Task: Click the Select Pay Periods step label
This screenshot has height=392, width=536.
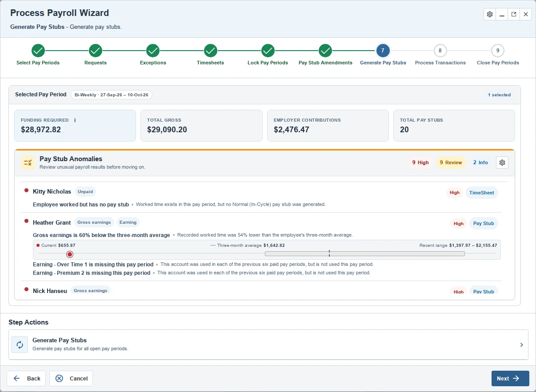Action: [x=38, y=63]
